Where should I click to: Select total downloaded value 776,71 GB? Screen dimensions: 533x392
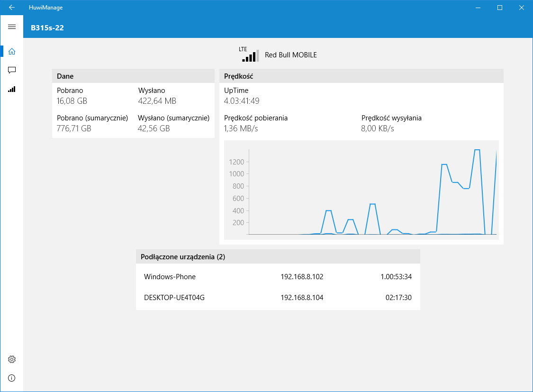tap(74, 128)
